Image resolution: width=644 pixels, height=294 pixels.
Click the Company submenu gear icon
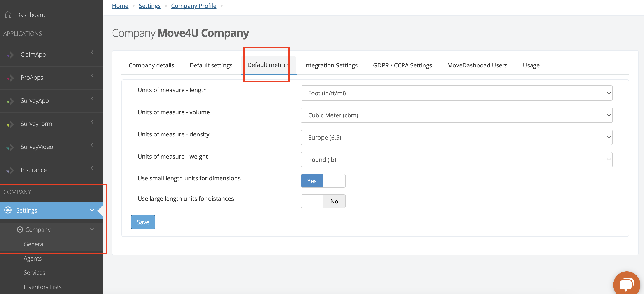[x=20, y=229]
